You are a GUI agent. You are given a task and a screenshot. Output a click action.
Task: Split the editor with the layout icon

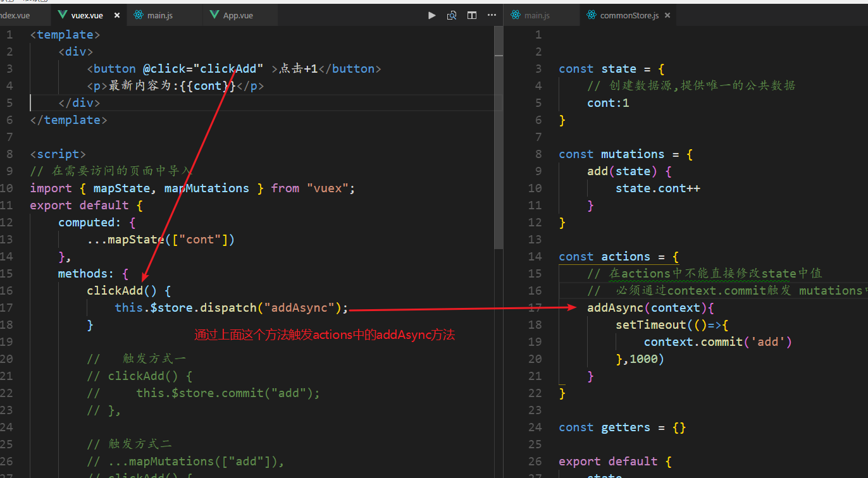472,15
